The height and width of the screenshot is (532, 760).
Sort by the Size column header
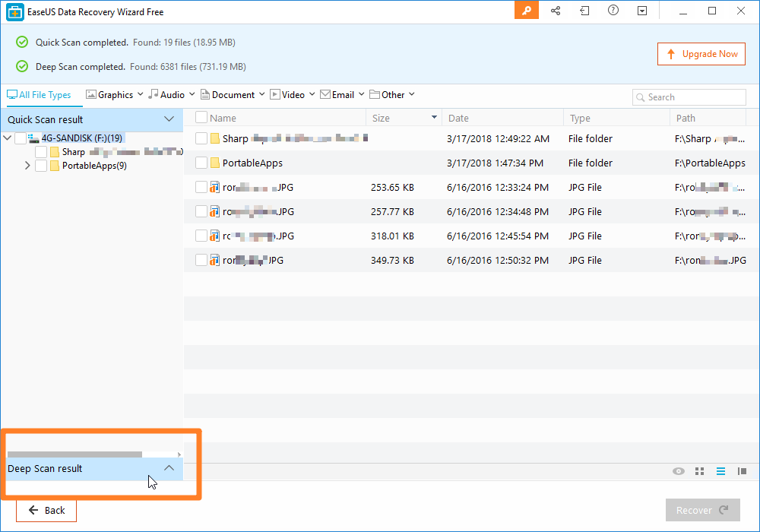404,118
